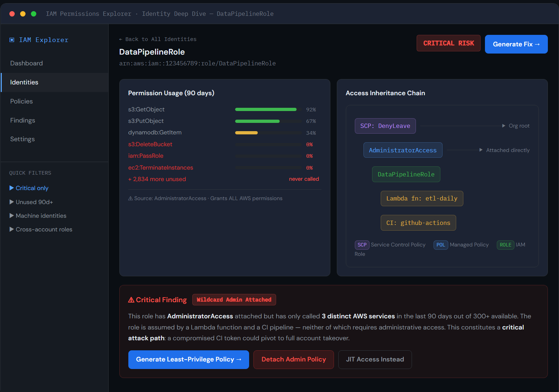
Task: Click the warning triangle beside Critical Finding
Action: (131, 300)
